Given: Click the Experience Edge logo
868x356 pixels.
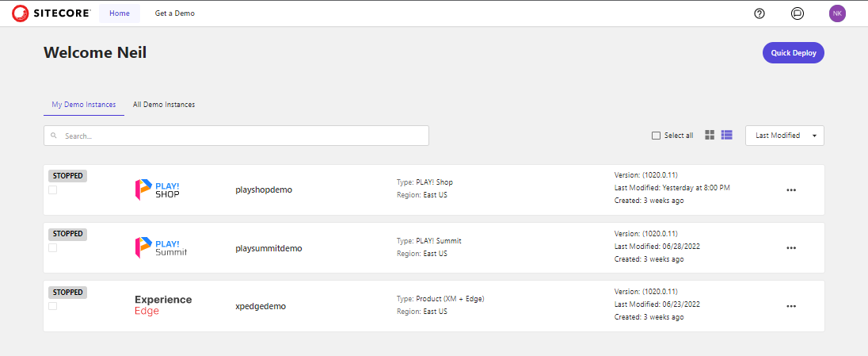Looking at the screenshot, I should pos(163,305).
